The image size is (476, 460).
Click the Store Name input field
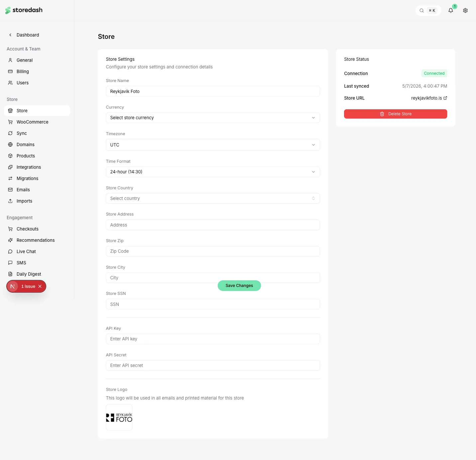tap(213, 91)
